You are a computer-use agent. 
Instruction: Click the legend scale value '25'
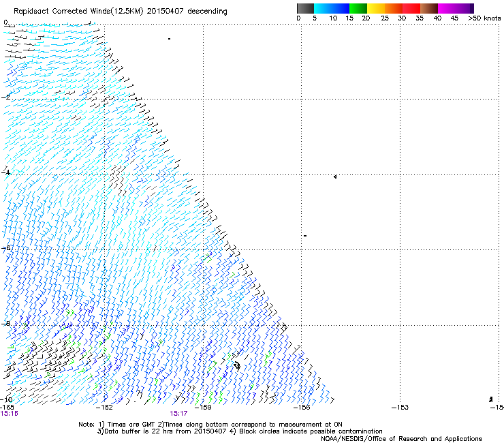tap(385, 18)
